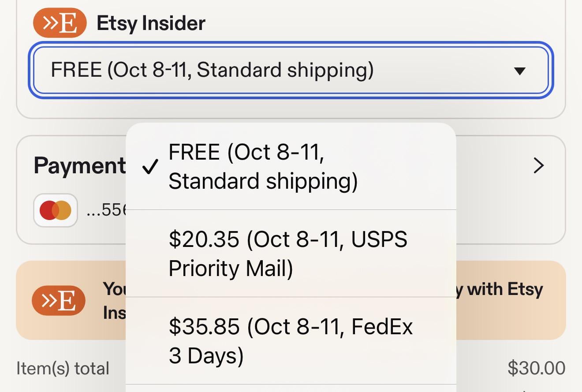Click the card number ending in 556
Viewport: 582px width, 392px height.
click(107, 210)
